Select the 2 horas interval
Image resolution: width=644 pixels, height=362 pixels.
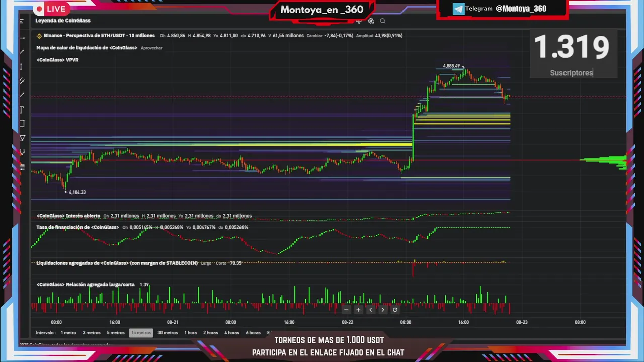pos(211,333)
